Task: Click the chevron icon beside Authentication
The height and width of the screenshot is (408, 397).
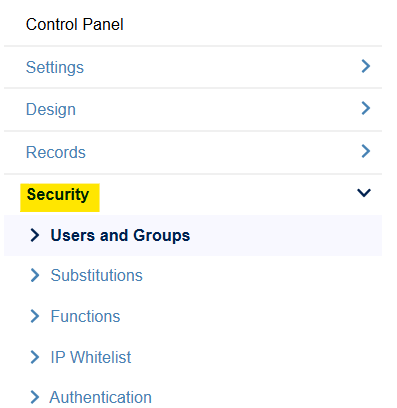Action: 35,397
